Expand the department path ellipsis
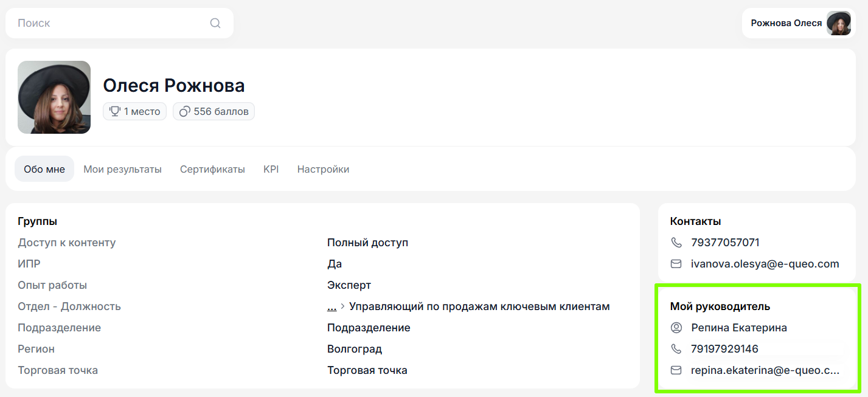Image resolution: width=868 pixels, height=397 pixels. [332, 306]
